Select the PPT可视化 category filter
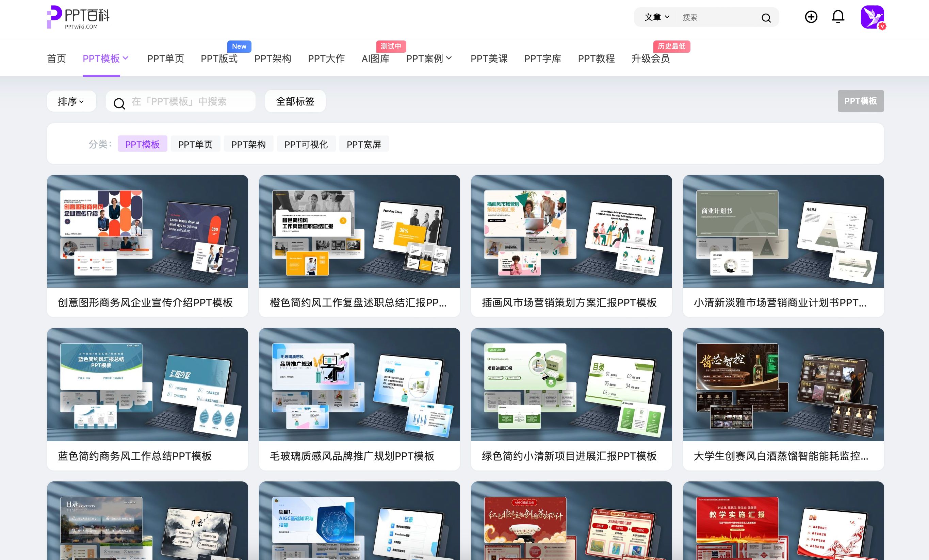This screenshot has height=560, width=929. (306, 144)
